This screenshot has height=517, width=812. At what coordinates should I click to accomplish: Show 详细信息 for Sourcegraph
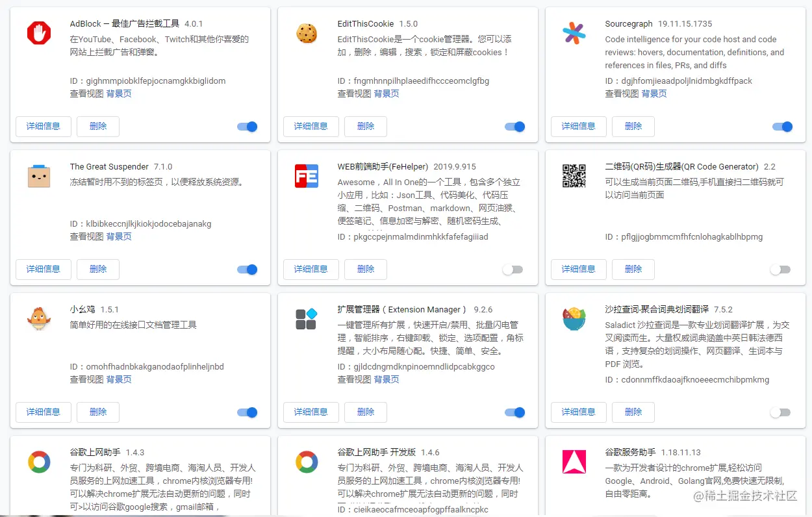pyautogui.click(x=579, y=127)
